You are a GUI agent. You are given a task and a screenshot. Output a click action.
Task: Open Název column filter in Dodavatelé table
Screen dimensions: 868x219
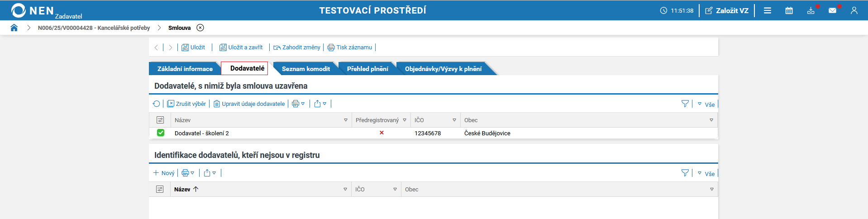(x=346, y=120)
